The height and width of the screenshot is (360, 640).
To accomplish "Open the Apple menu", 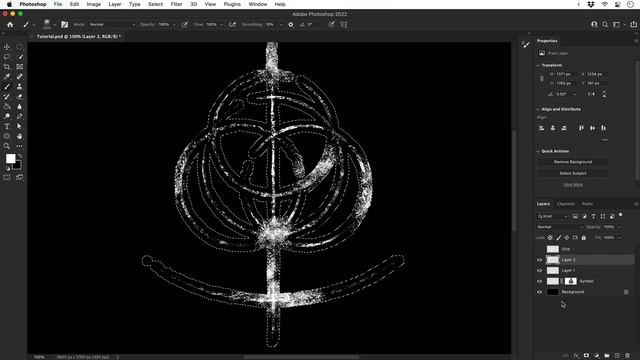I will (9, 4).
